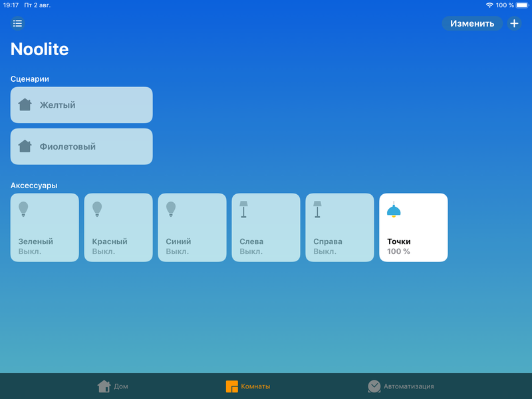The height and width of the screenshot is (399, 532).
Task: Click the plus button to add accessory
Action: [514, 23]
